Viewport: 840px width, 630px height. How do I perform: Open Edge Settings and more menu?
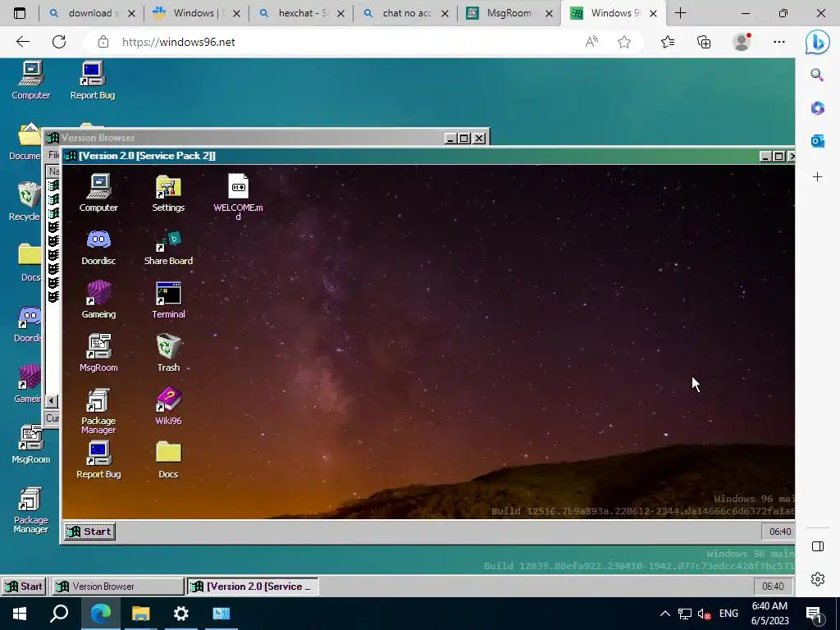(779, 42)
